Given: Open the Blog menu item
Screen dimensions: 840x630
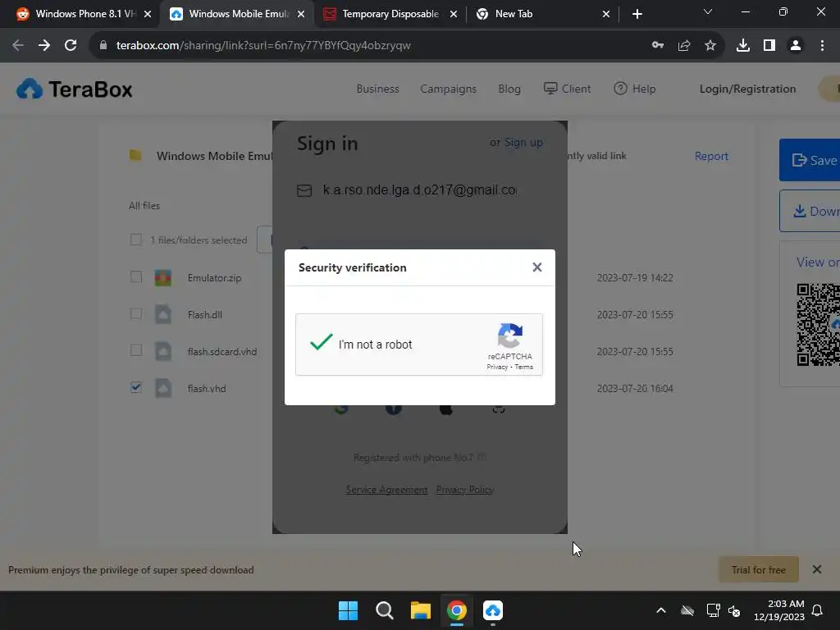Looking at the screenshot, I should tap(509, 89).
